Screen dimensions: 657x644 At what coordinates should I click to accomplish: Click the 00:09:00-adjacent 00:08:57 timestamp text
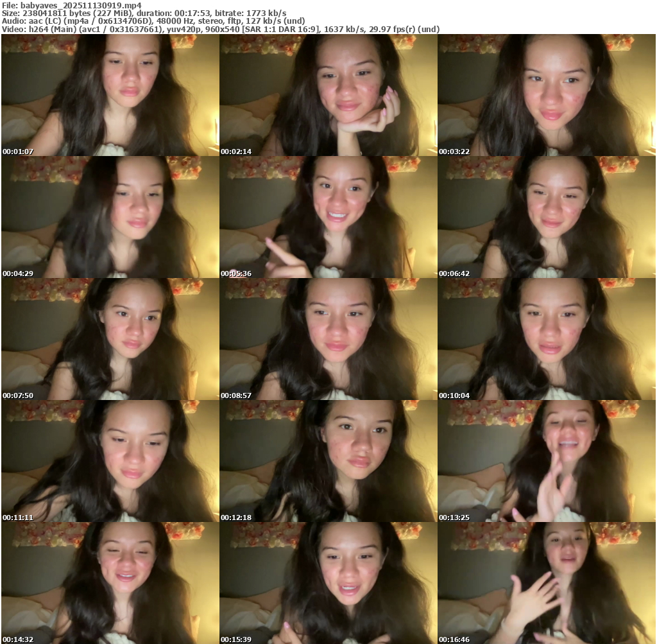(x=235, y=396)
